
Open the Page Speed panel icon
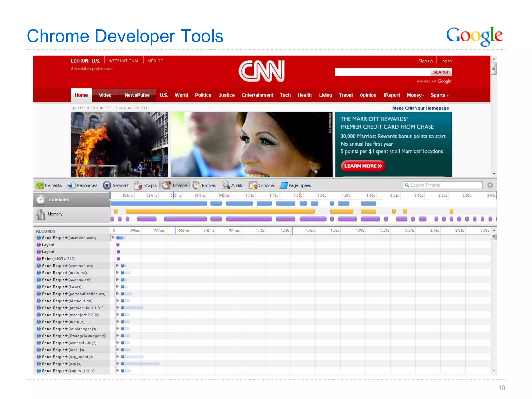click(x=284, y=185)
